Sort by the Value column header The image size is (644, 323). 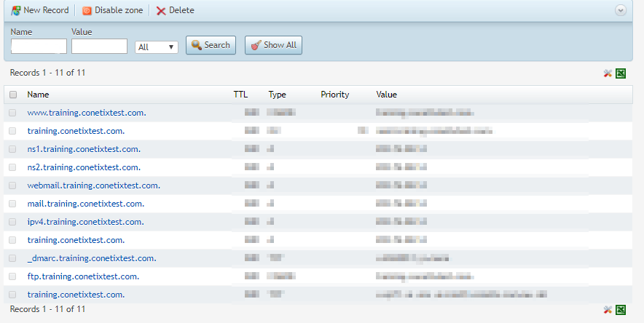coord(387,95)
